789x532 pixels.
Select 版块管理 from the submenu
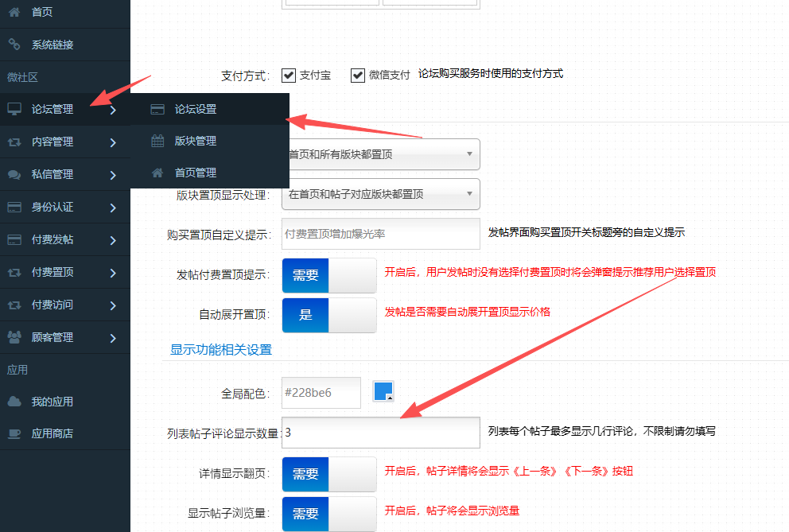[196, 141]
